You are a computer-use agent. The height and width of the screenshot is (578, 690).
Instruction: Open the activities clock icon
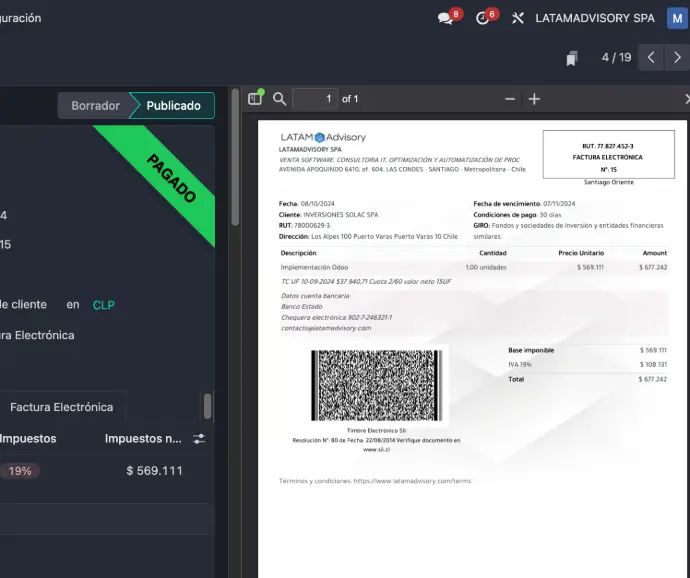(x=482, y=18)
